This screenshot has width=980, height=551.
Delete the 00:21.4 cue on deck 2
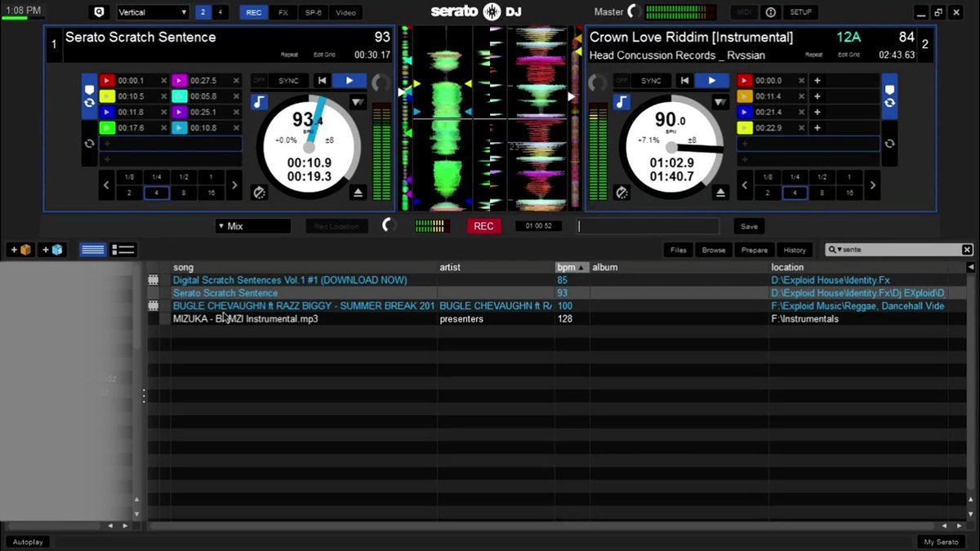800,112
